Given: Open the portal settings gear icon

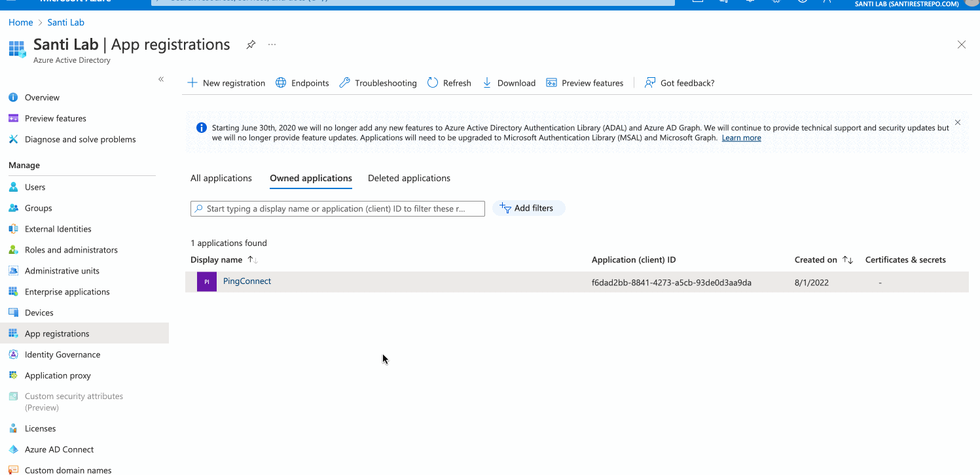Looking at the screenshot, I should [x=775, y=2].
